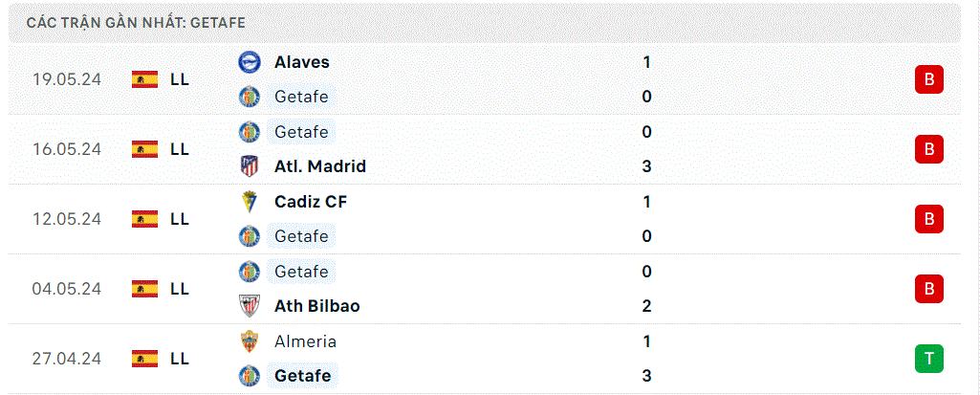Click the bold Getafe name in 27.04.24 match
Screen dimensions: 980x395
tap(302, 376)
